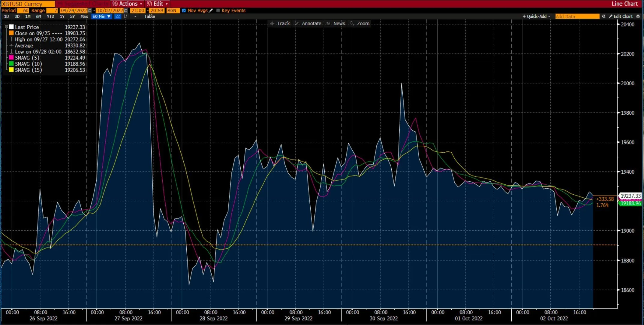Screen dimensions: 644x325
Task: Click the Table button
Action: pos(149,17)
